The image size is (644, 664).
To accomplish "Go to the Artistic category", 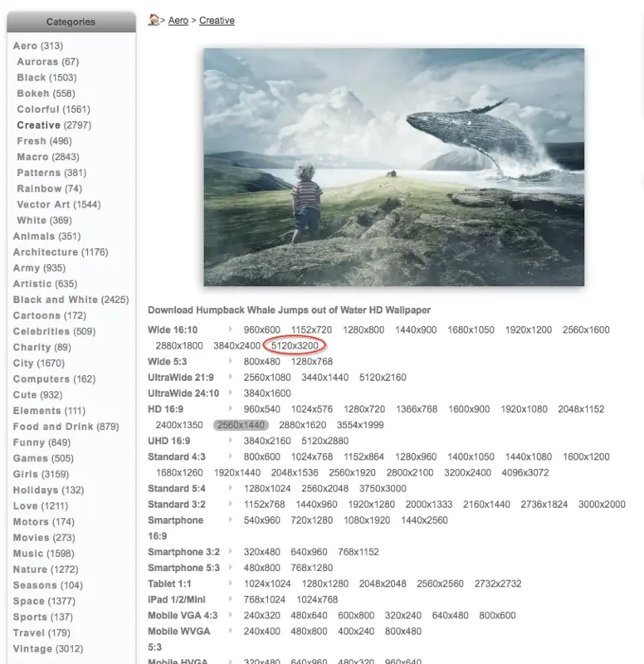I will [x=45, y=284].
